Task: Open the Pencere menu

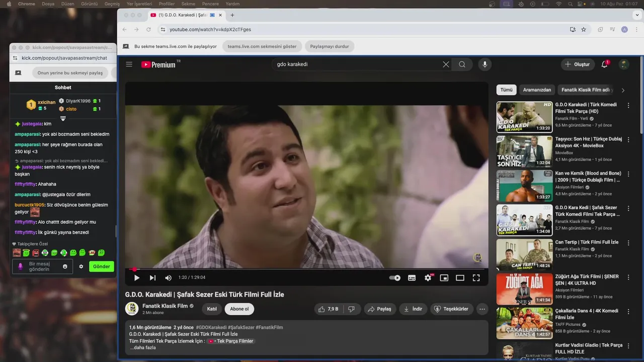Action: click(210, 4)
